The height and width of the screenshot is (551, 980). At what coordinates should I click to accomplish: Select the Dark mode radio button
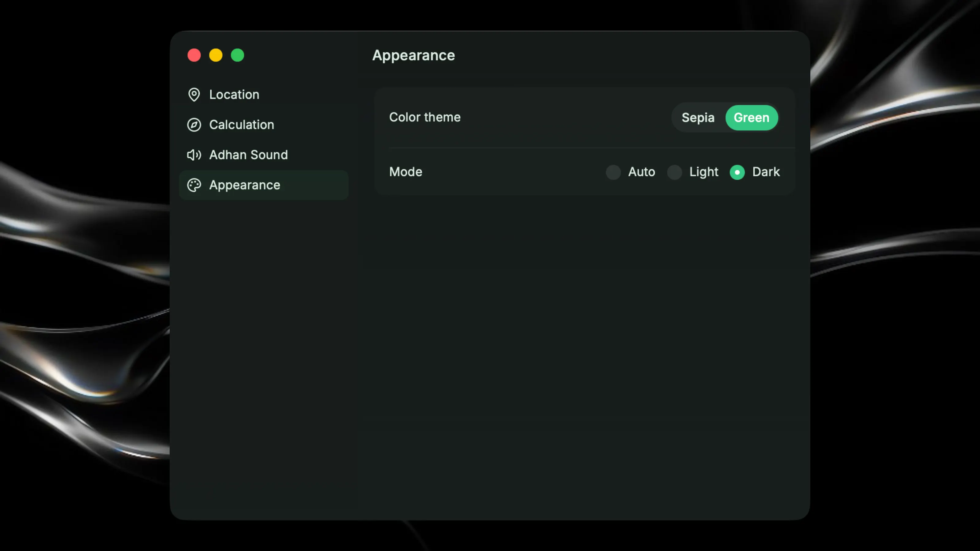[x=737, y=172]
